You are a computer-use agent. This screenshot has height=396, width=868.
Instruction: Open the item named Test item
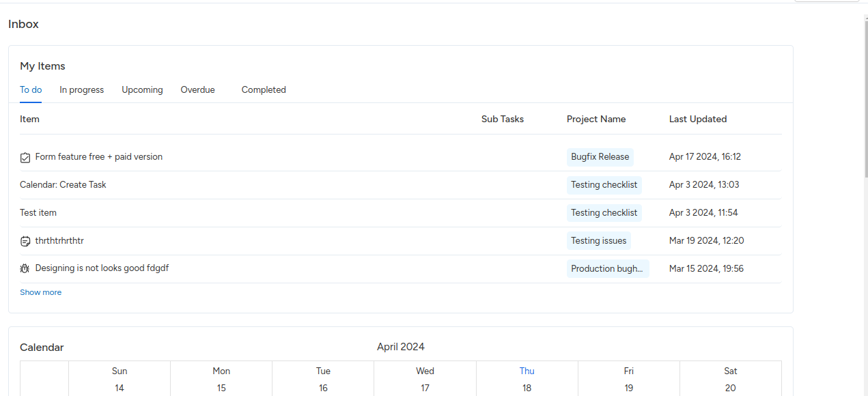click(x=38, y=213)
